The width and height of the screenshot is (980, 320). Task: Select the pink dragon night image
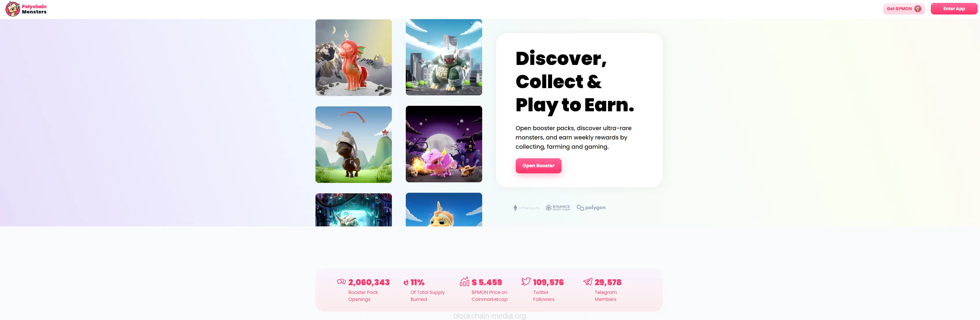click(x=444, y=144)
